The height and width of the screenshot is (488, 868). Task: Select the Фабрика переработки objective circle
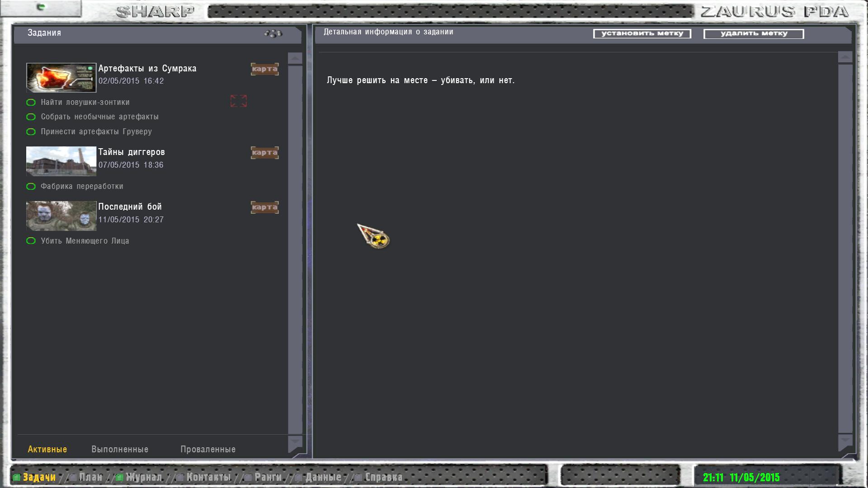coord(31,187)
